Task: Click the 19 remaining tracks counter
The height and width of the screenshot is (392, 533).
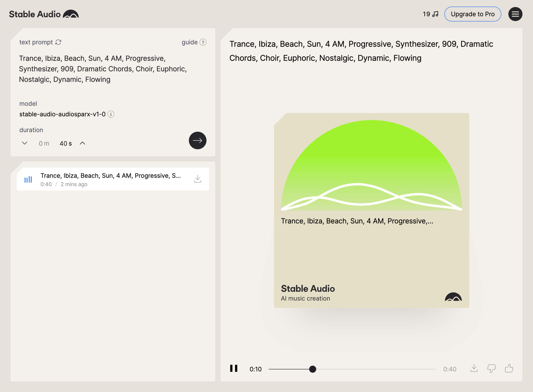Action: [x=430, y=14]
